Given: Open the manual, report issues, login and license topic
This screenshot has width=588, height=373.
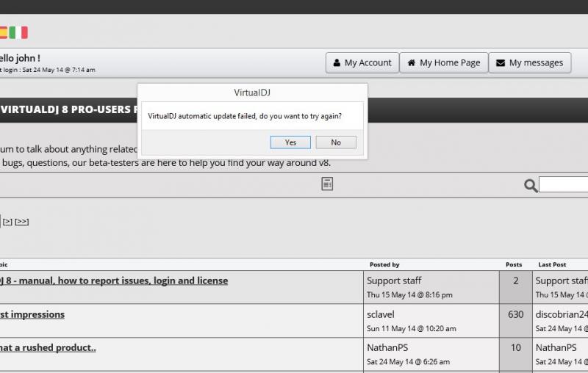Looking at the screenshot, I should click(114, 281).
